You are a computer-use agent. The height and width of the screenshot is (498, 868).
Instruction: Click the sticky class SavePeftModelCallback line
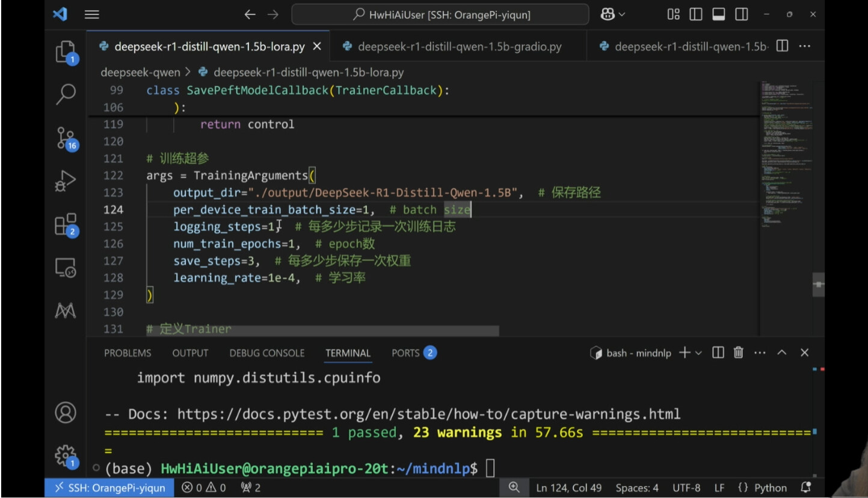[x=298, y=90]
